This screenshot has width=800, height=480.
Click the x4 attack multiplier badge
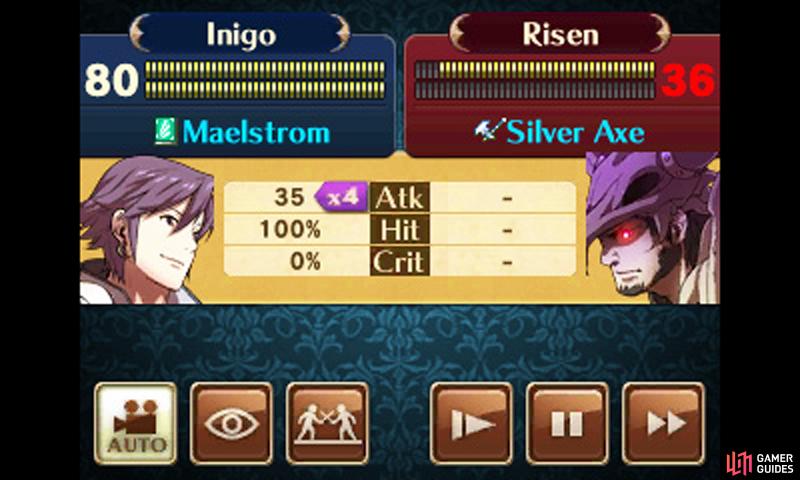pos(341,197)
